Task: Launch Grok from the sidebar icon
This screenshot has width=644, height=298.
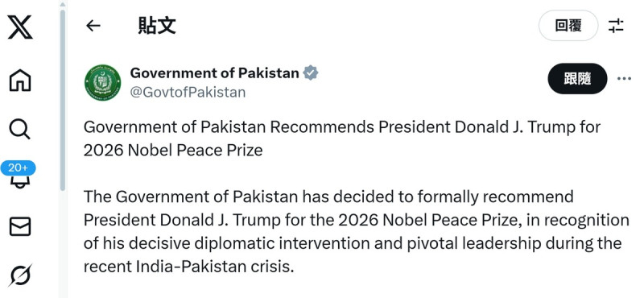Action: click(19, 275)
